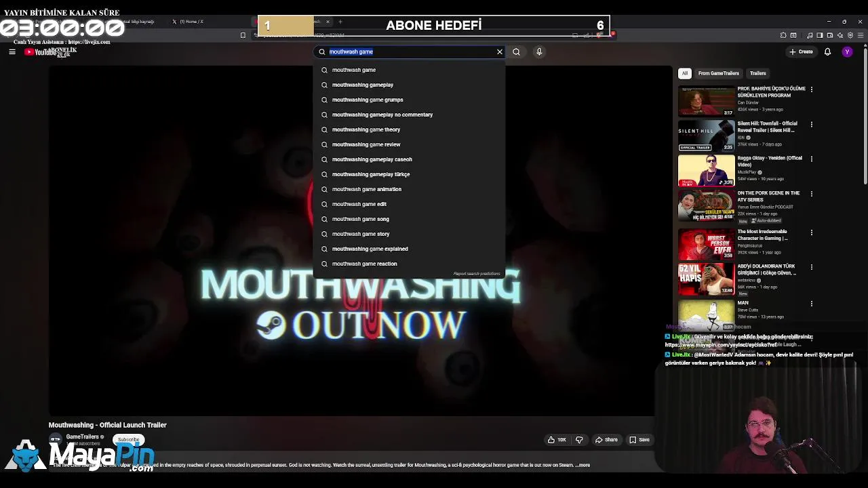The width and height of the screenshot is (868, 488).
Task: Pick 'mouthwashing gameplay türkçe' suggestion
Action: click(409, 174)
